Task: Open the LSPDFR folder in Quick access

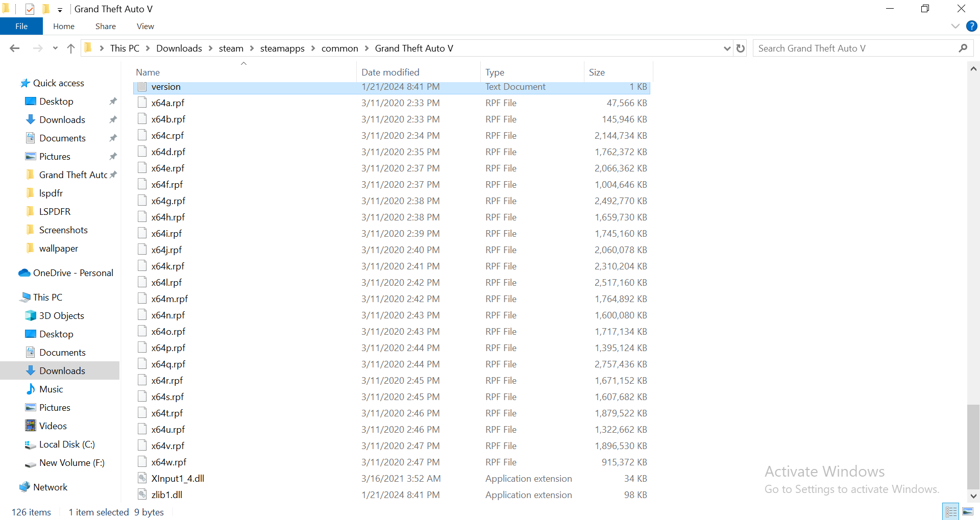Action: pyautogui.click(x=55, y=211)
